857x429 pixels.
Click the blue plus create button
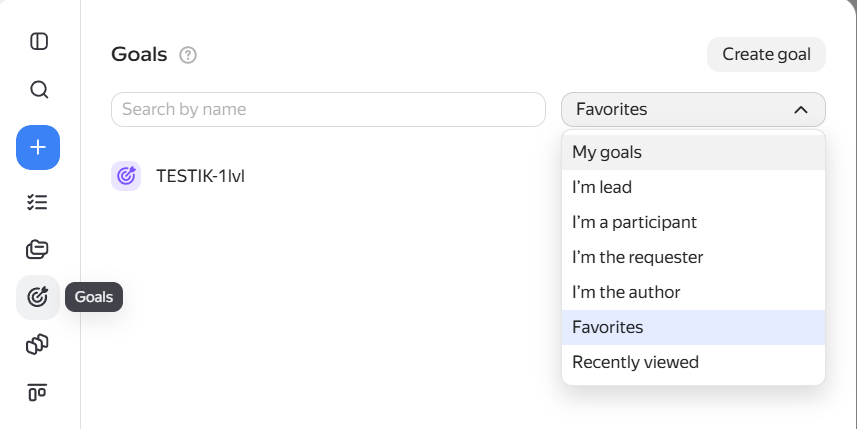point(38,148)
